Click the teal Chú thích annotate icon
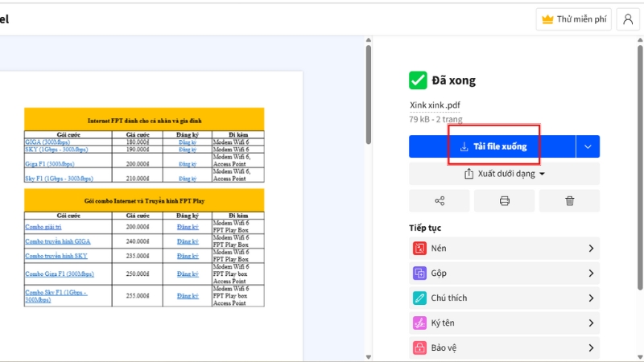 pos(419,298)
